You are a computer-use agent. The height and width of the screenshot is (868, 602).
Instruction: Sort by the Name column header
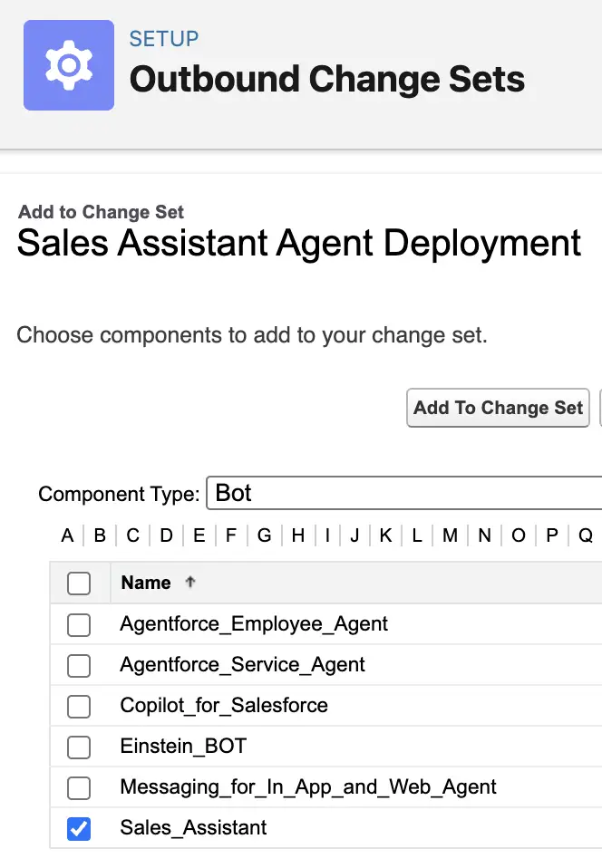pyautogui.click(x=146, y=583)
